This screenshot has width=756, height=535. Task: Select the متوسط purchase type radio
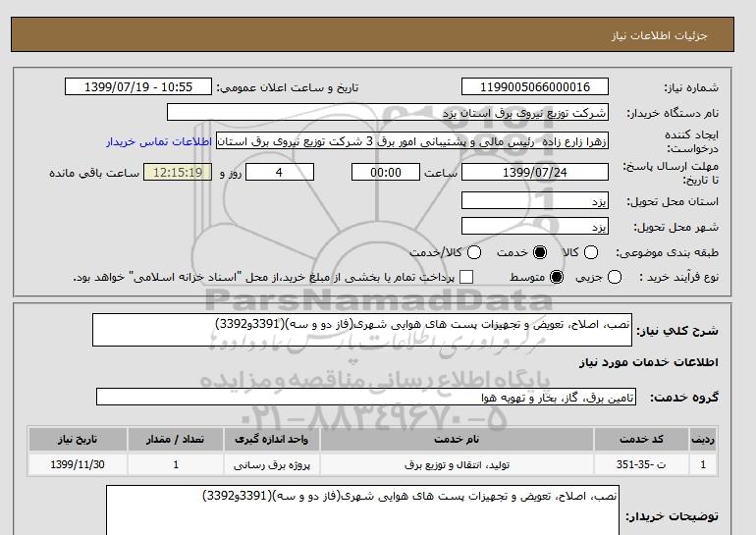coord(557,277)
